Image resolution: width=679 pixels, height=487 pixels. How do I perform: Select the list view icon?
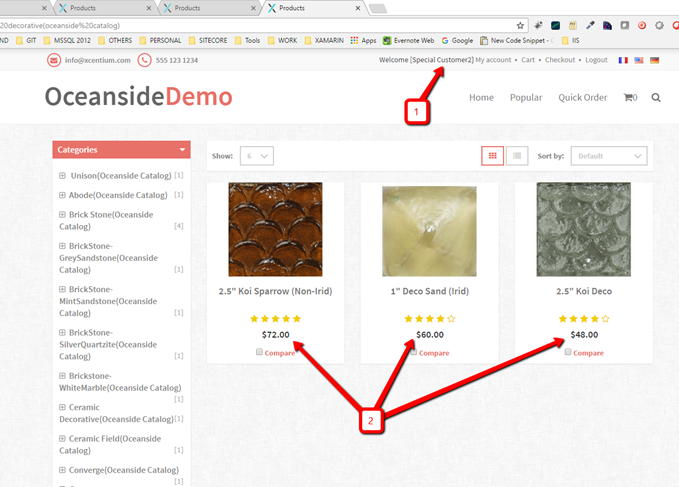point(517,156)
